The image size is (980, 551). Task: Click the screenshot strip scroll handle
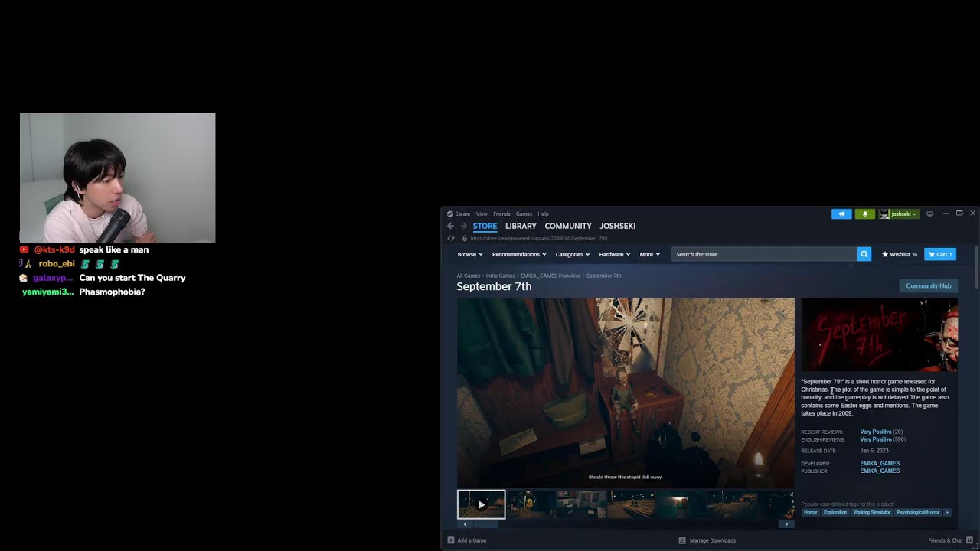[x=485, y=524]
